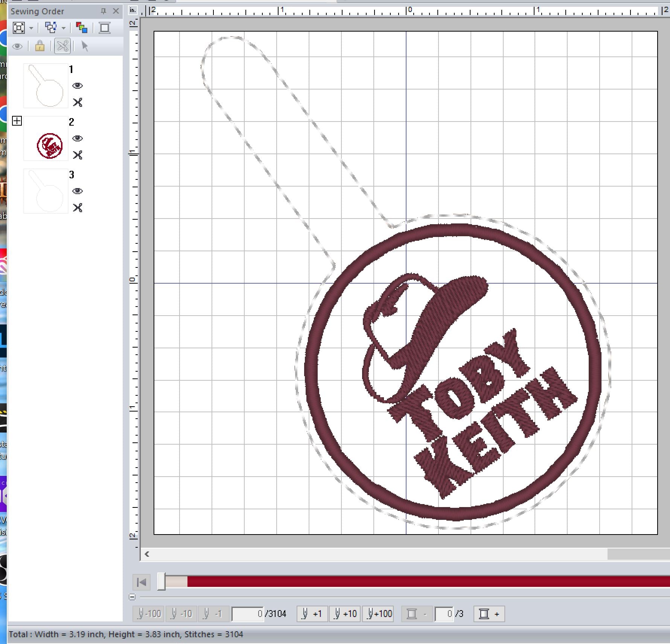Jump to start of stitch simulation
Image resolution: width=670 pixels, height=644 pixels.
[x=142, y=582]
